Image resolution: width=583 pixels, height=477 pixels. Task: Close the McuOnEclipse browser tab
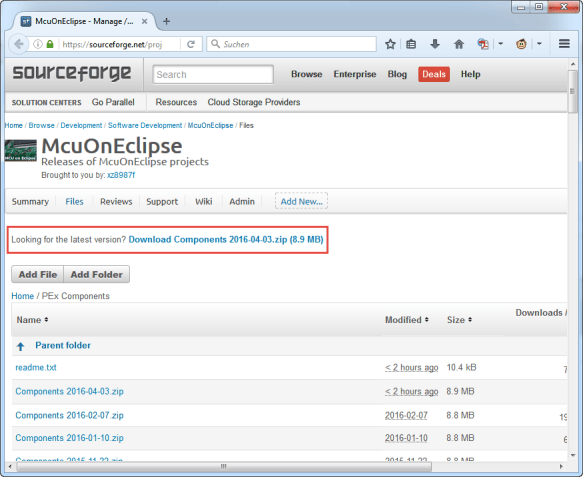(144, 22)
